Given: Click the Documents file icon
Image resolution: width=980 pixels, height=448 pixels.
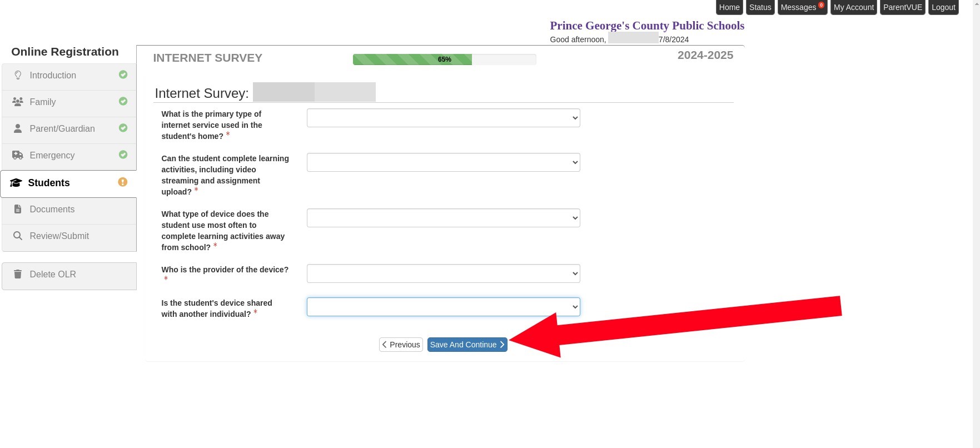Looking at the screenshot, I should 18,210.
